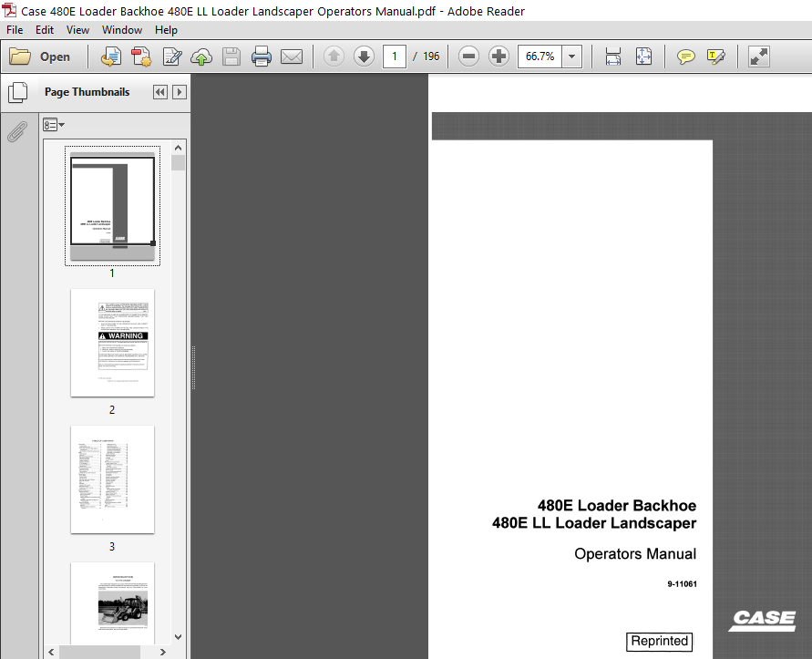The image size is (812, 659).
Task: Select page 2 thumbnail with WARNING
Action: [x=112, y=343]
